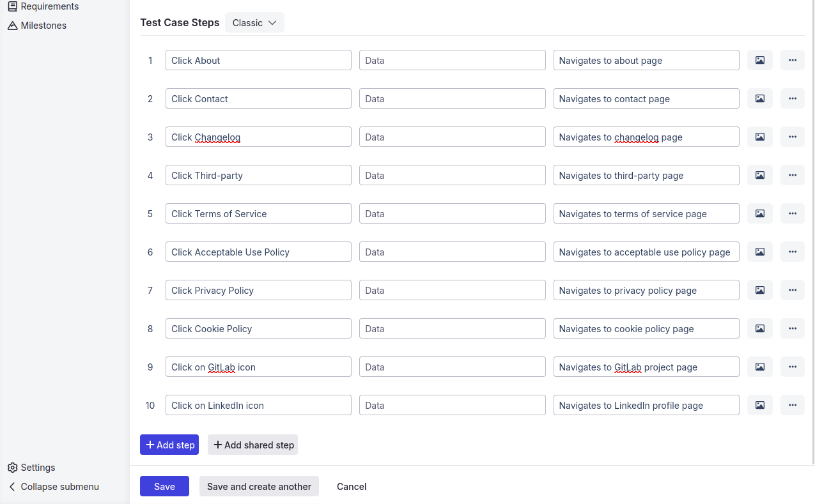This screenshot has height=504, width=815.
Task: Open Requirements in the sidebar
Action: pos(43,6)
